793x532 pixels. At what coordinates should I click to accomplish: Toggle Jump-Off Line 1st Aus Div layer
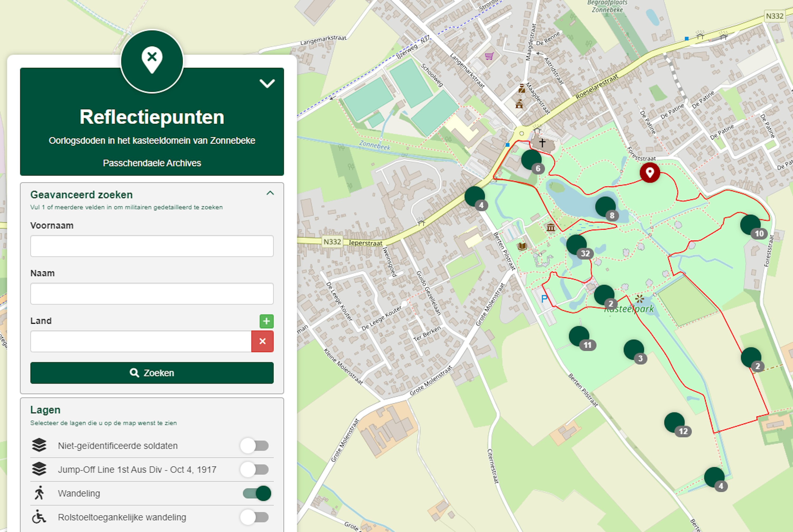pyautogui.click(x=255, y=470)
